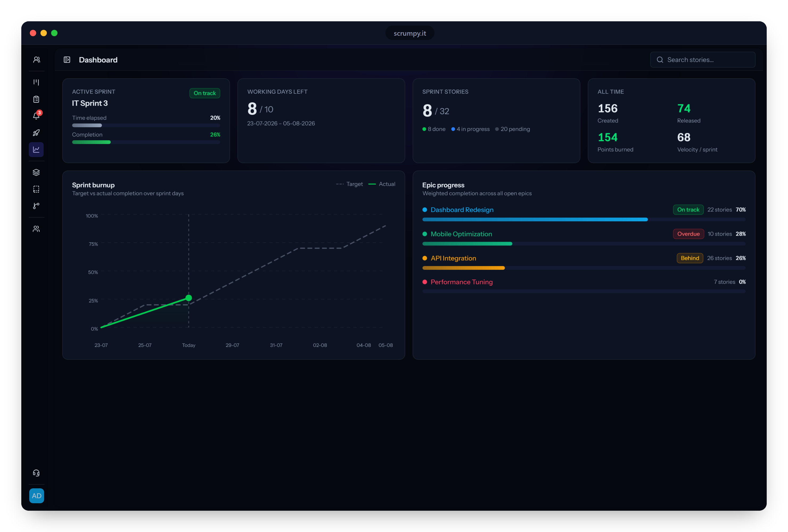The image size is (788, 532).
Task: Click the Completion progress bar
Action: point(146,142)
